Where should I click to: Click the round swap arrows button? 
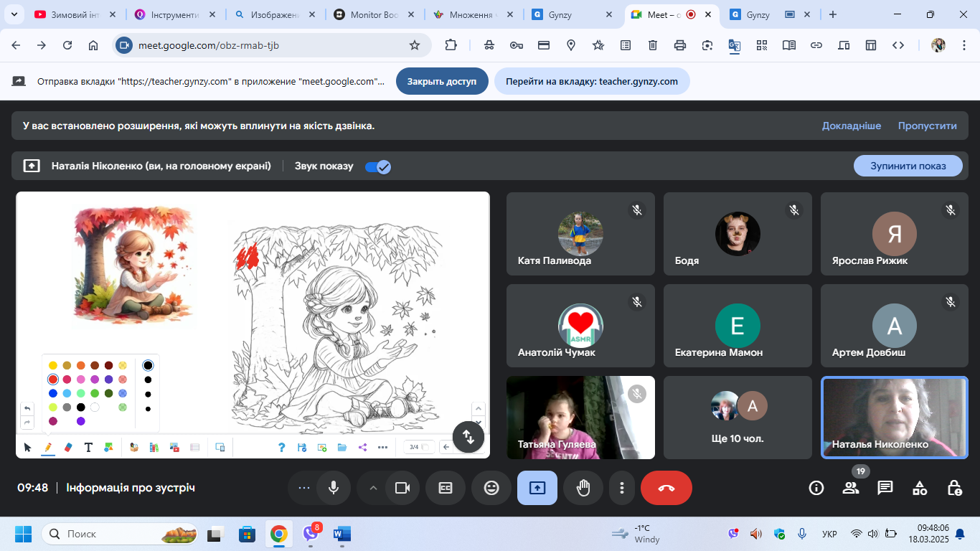468,436
